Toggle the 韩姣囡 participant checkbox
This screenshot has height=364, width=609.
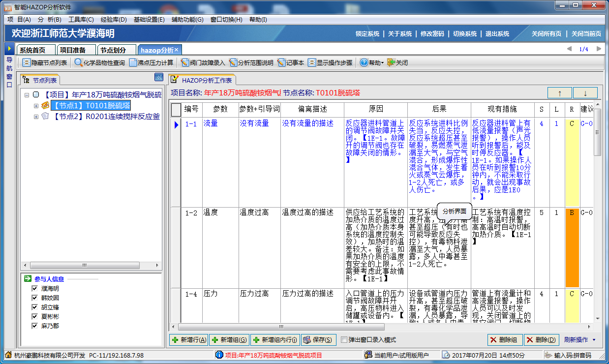[34, 298]
